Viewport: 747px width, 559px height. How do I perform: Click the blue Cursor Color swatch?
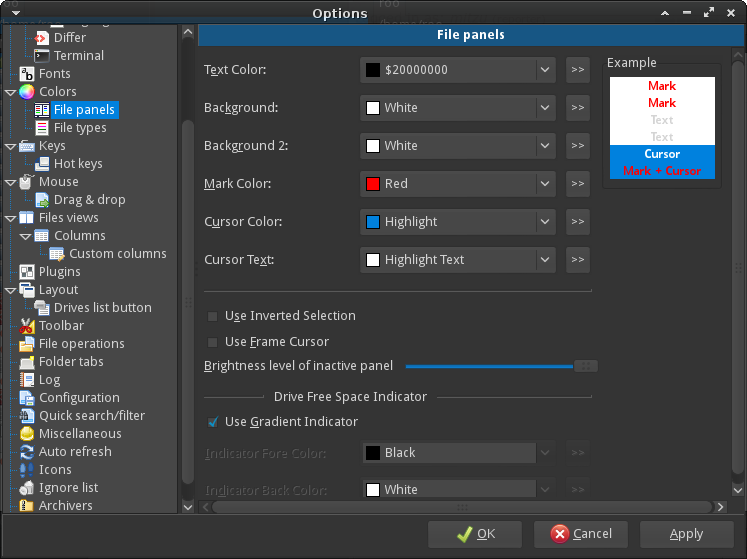(373, 222)
